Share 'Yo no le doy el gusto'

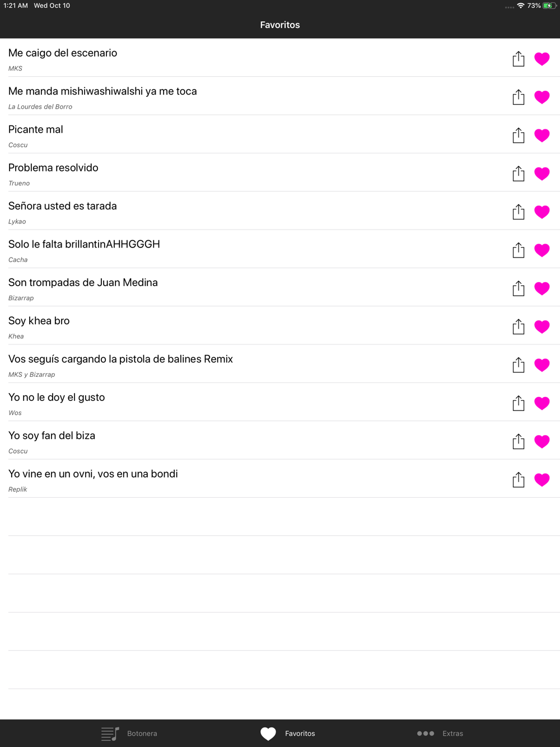[519, 403]
